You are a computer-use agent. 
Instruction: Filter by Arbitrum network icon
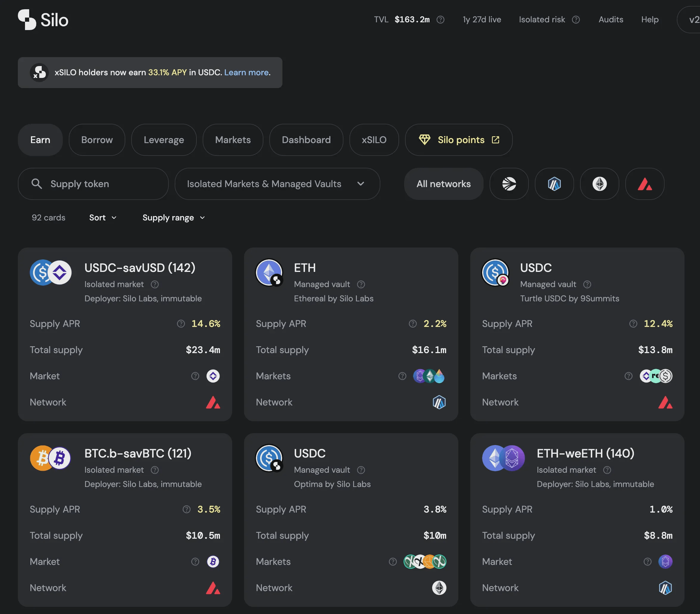[x=554, y=184]
